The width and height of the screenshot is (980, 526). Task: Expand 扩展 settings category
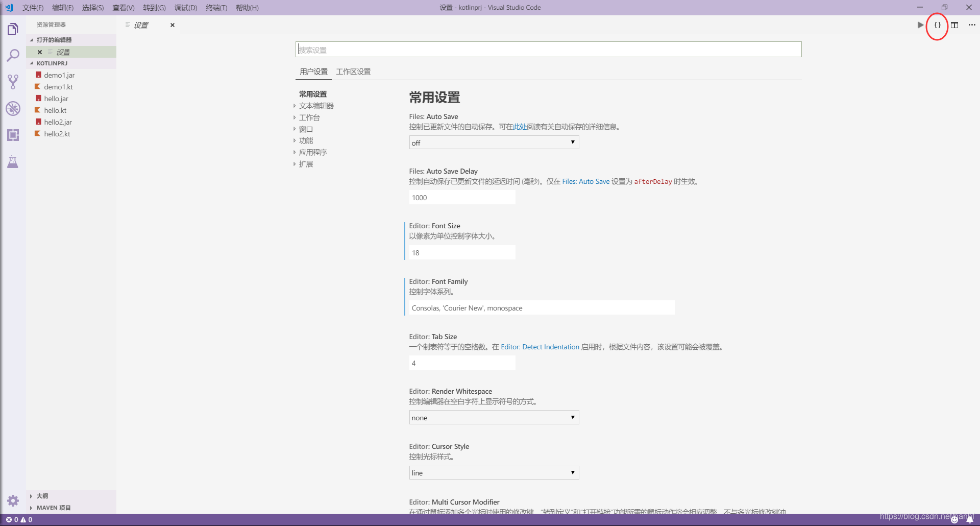306,164
